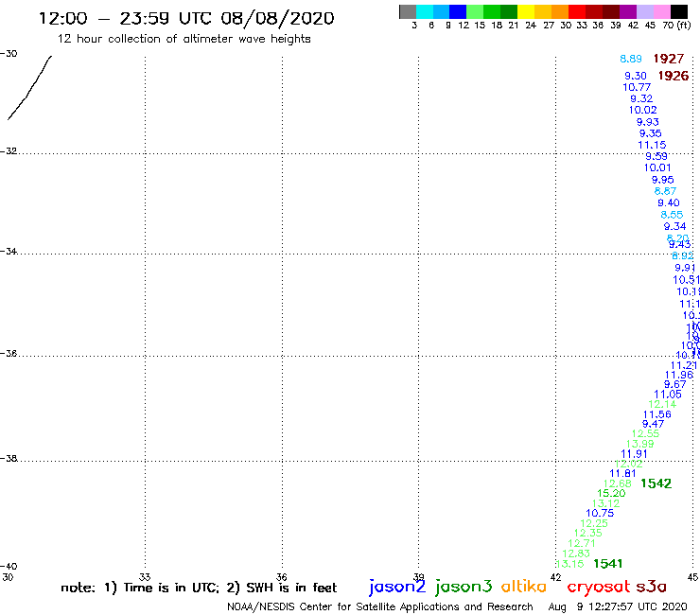Select the jason3 satellite label
The image size is (700, 615).
(464, 587)
